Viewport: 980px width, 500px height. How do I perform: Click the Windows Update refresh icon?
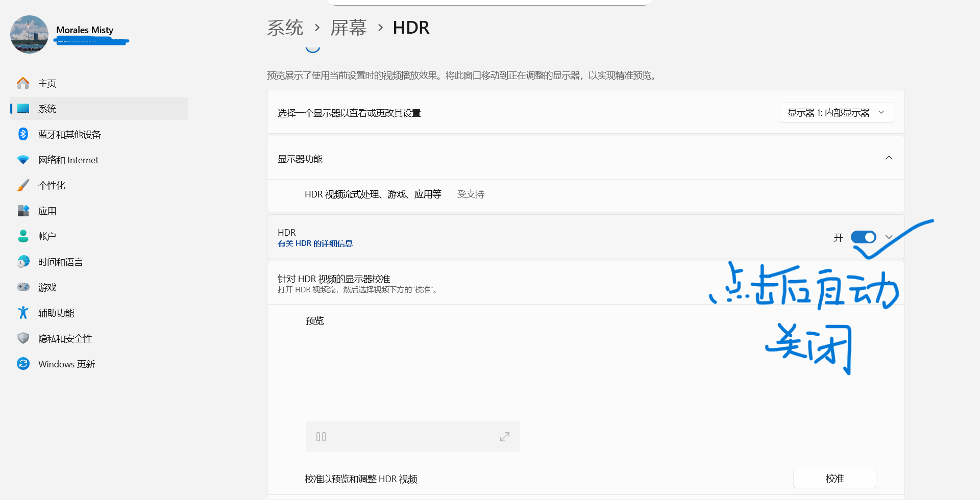(23, 364)
